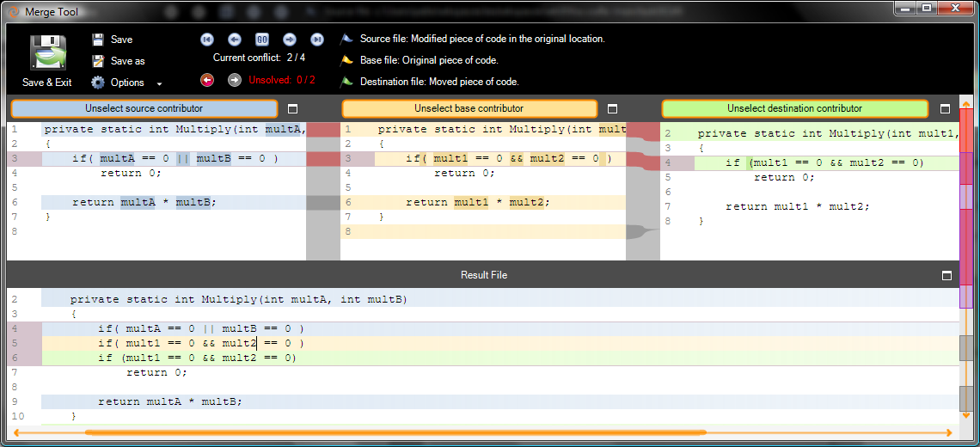
Task: Click the orange horizontal scrollbar thumb
Action: [395, 432]
